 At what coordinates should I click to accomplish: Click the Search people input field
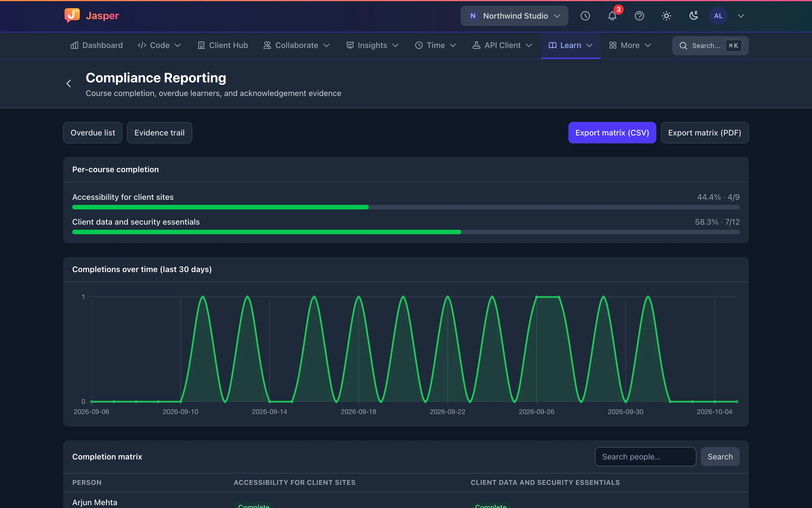tap(645, 457)
